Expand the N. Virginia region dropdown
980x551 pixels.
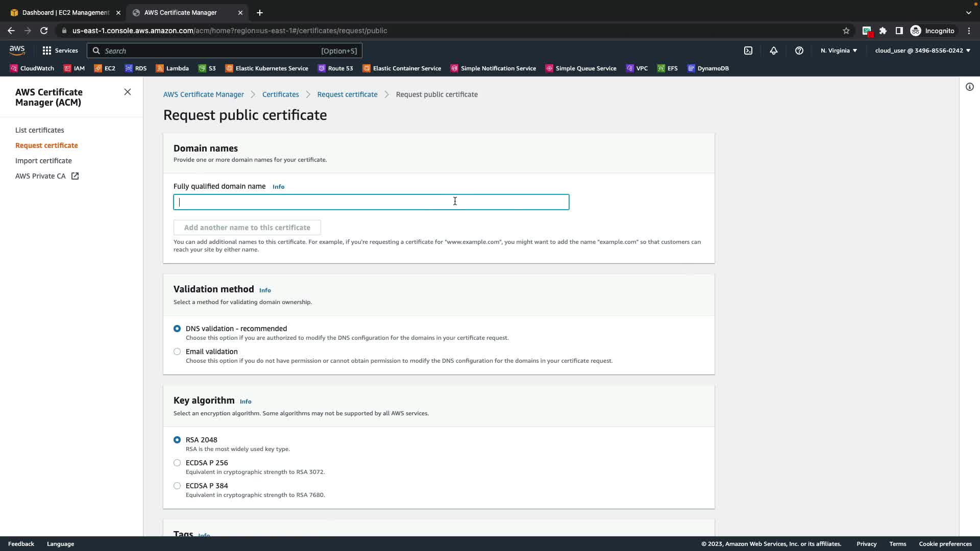coord(839,51)
